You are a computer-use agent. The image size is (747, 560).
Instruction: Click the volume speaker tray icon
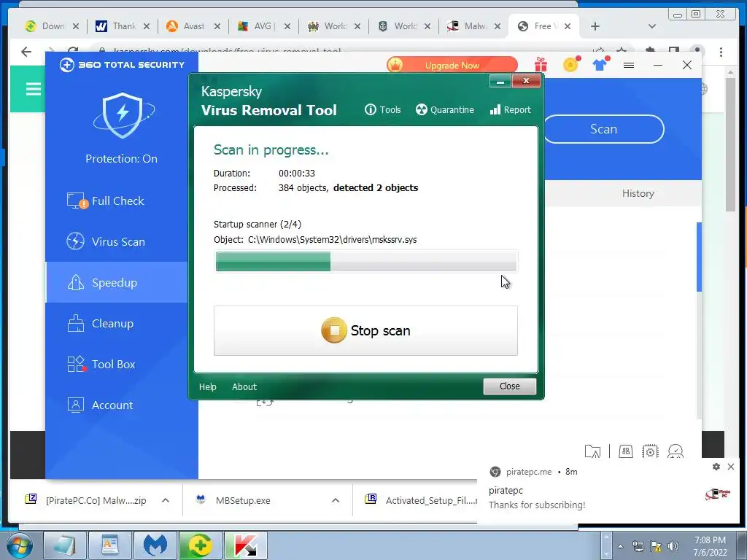(x=673, y=546)
